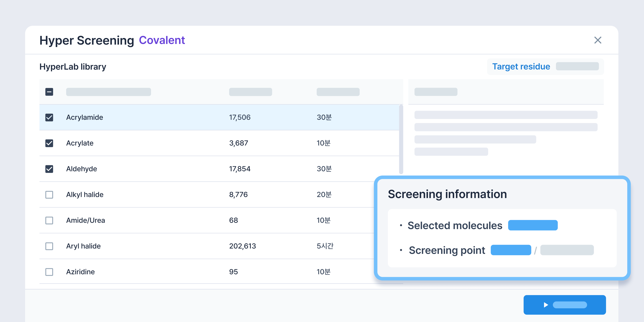Click the first column header placeholder
644x322 pixels.
point(108,92)
